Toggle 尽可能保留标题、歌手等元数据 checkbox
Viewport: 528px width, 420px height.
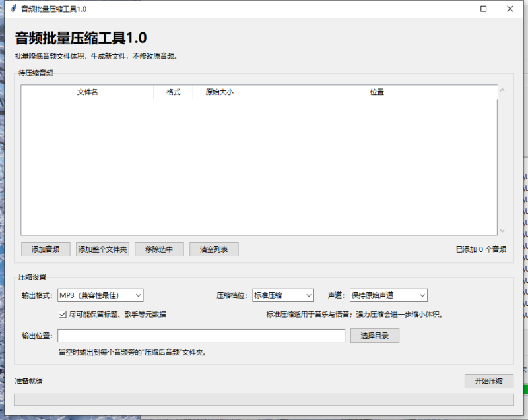point(62,315)
